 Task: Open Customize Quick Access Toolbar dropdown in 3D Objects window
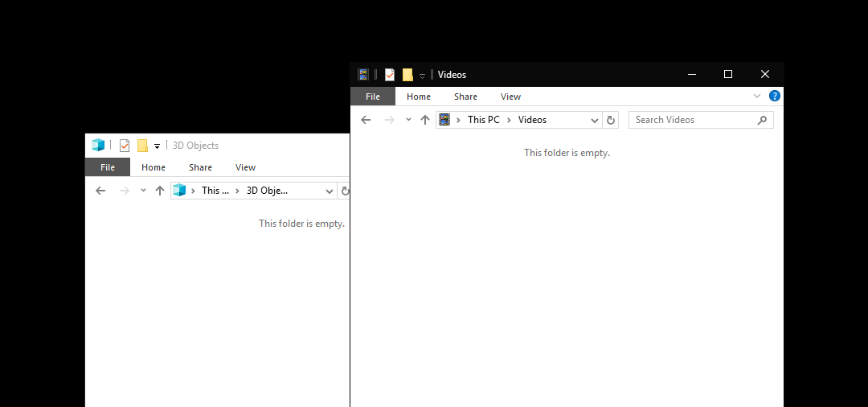158,146
